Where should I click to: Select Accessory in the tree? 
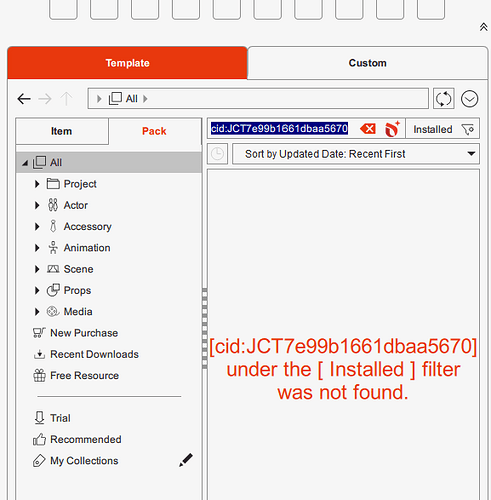click(88, 226)
